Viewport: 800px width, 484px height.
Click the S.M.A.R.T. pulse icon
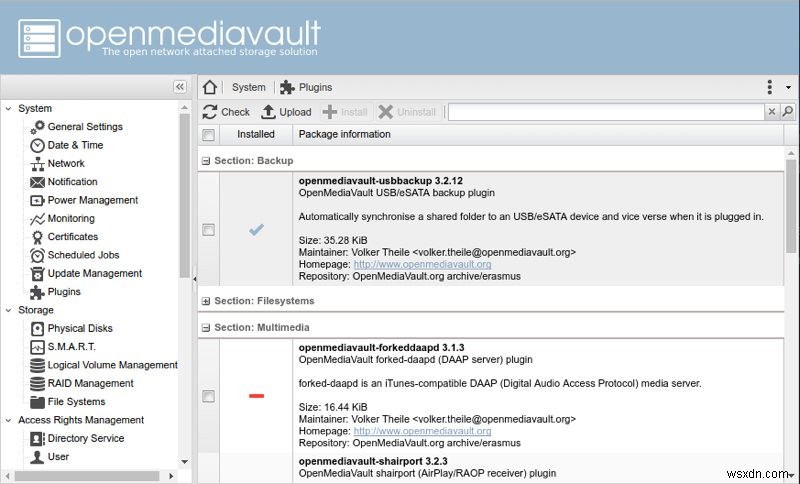tap(37, 347)
